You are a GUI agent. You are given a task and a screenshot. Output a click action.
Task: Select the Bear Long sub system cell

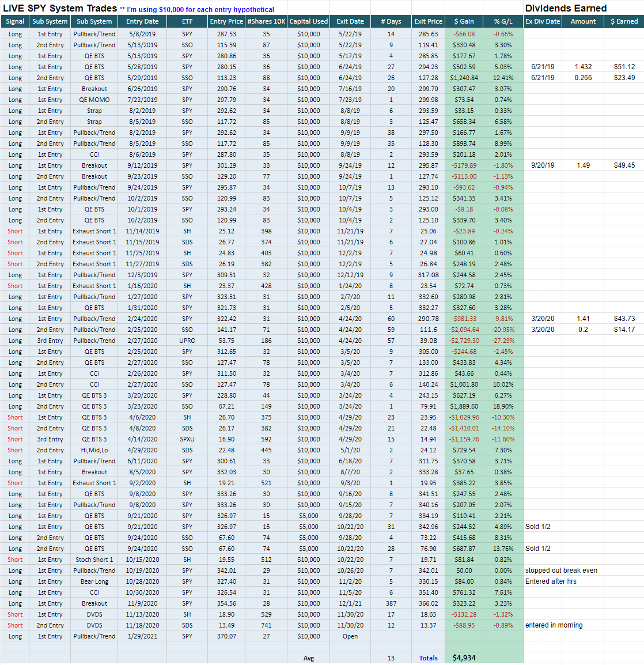(x=94, y=581)
